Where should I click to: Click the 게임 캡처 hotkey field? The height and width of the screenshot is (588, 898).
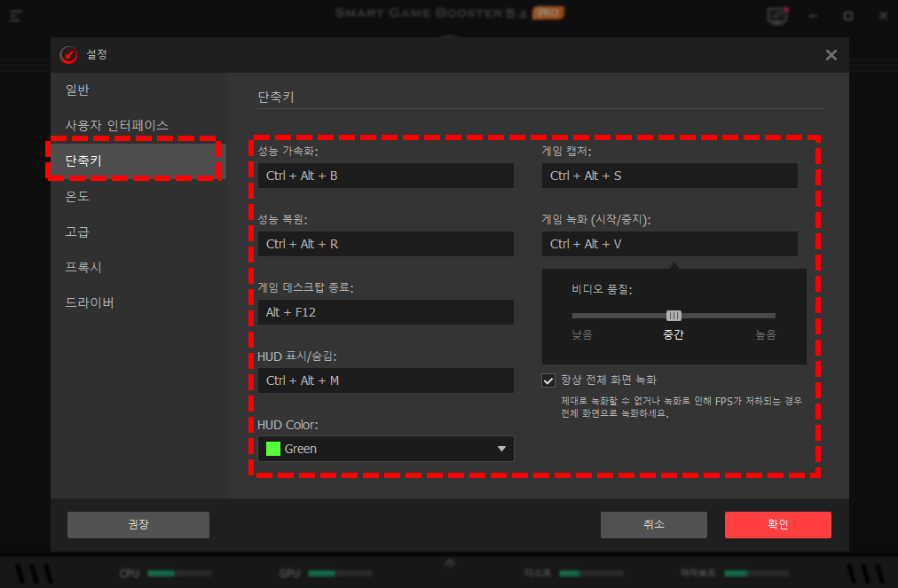[x=669, y=176]
